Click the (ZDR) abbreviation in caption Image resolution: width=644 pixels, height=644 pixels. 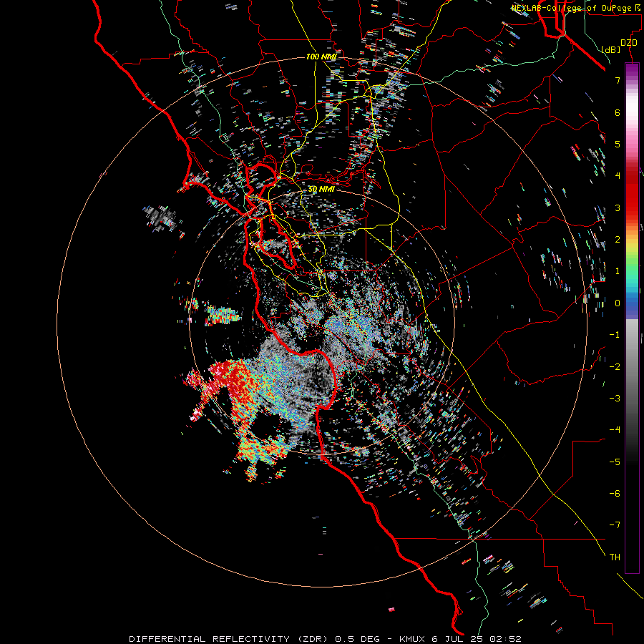312,639
